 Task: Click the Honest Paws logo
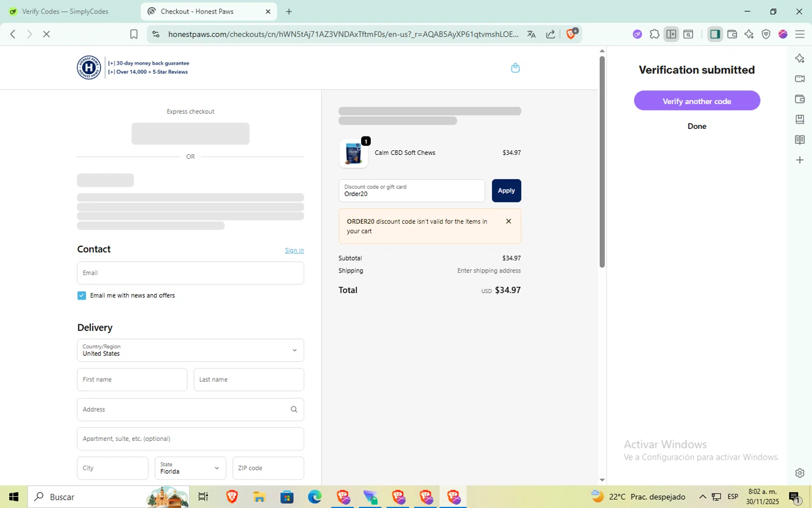pyautogui.click(x=89, y=68)
